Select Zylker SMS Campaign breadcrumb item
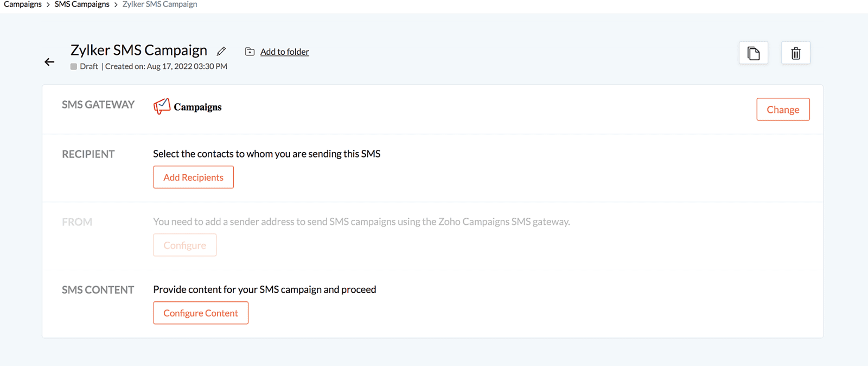 (x=159, y=4)
